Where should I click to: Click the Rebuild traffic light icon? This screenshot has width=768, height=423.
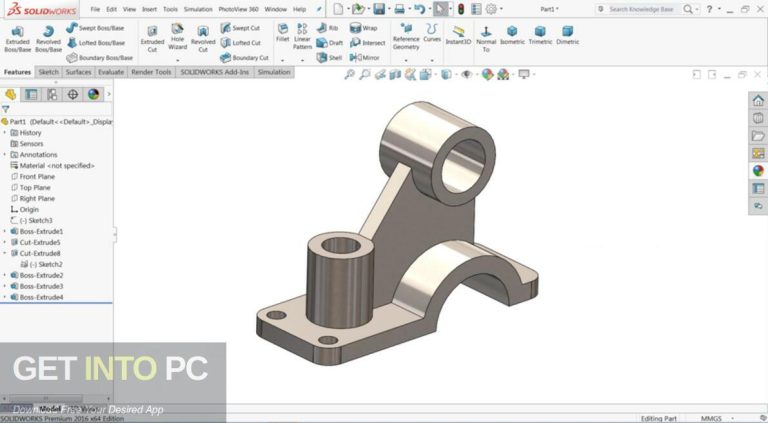pyautogui.click(x=461, y=9)
